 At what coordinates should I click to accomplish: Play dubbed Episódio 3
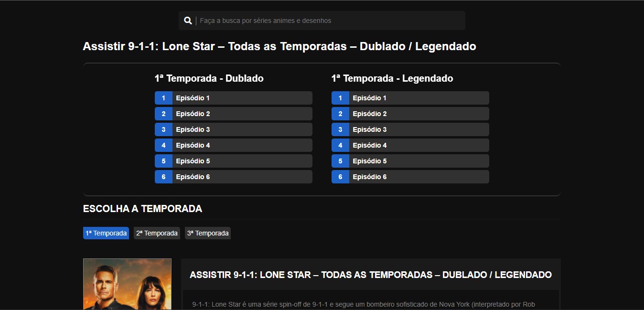[x=241, y=129]
